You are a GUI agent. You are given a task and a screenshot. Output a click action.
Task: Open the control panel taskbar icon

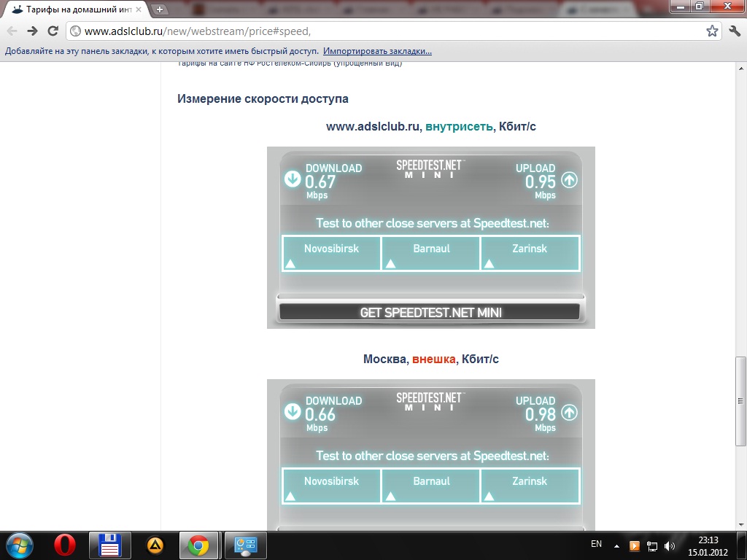pyautogui.click(x=245, y=545)
